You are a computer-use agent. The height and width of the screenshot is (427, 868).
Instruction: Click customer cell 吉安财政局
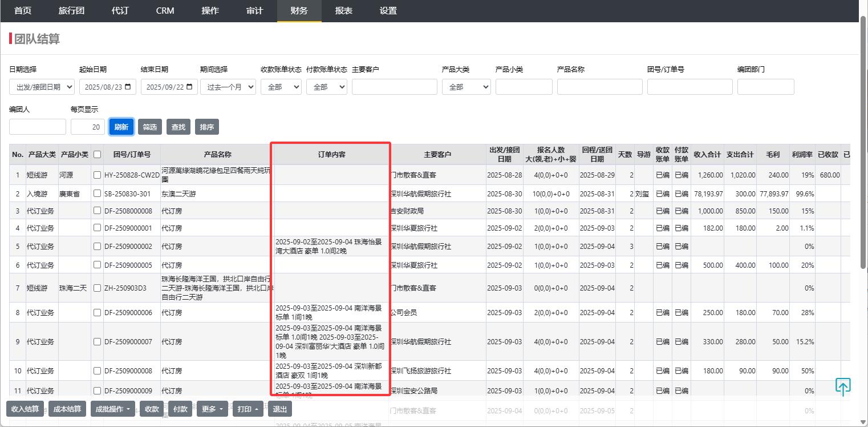click(x=407, y=211)
